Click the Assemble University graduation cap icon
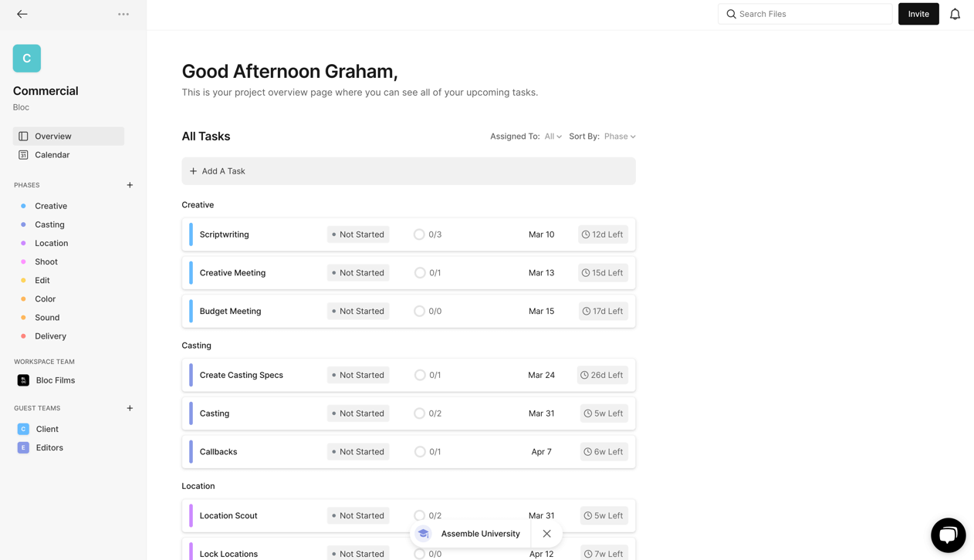Screen dimensions: 974x560 click(424, 534)
